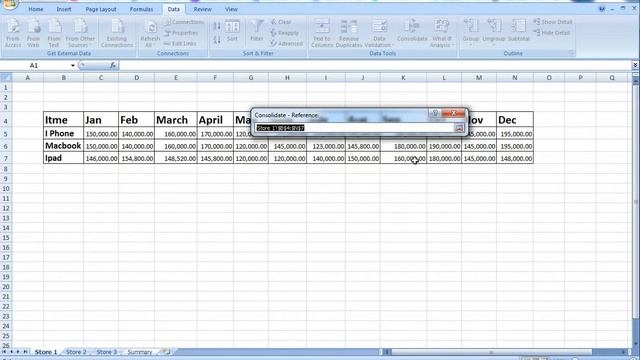Go to last sheet navigation arrow
Screen dimensions: 640x360
tap(25, 352)
